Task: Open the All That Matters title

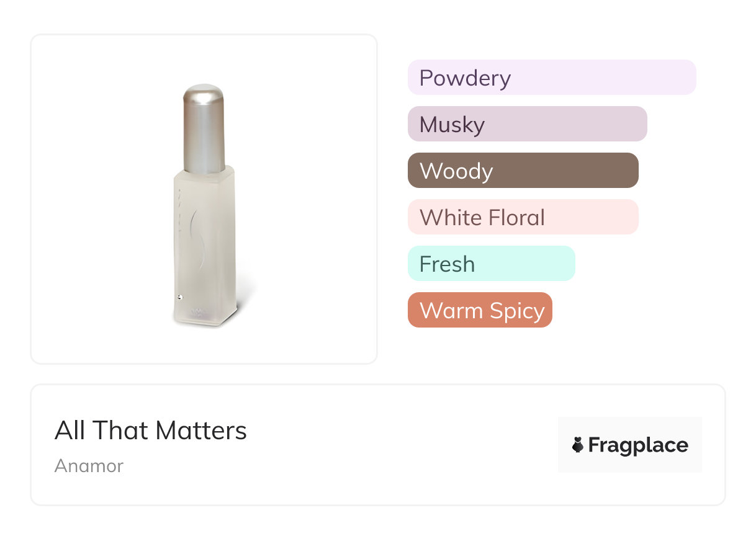Action: [151, 431]
